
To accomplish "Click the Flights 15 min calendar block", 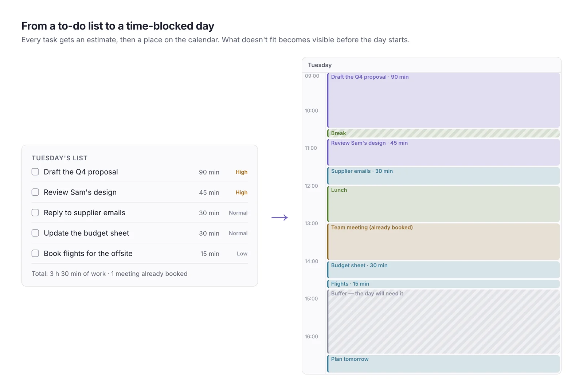I will [x=443, y=284].
